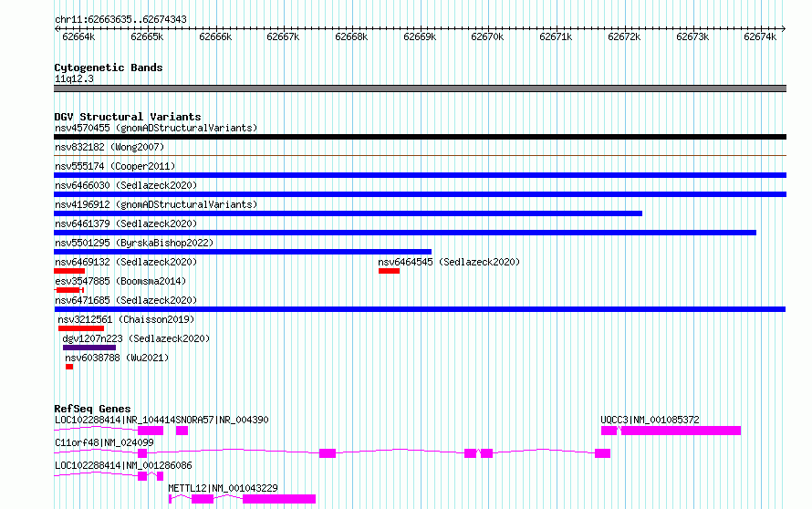Image resolution: width=812 pixels, height=509 pixels.
Task: Select the esv3547885 red bar with whisker
Action: point(68,290)
